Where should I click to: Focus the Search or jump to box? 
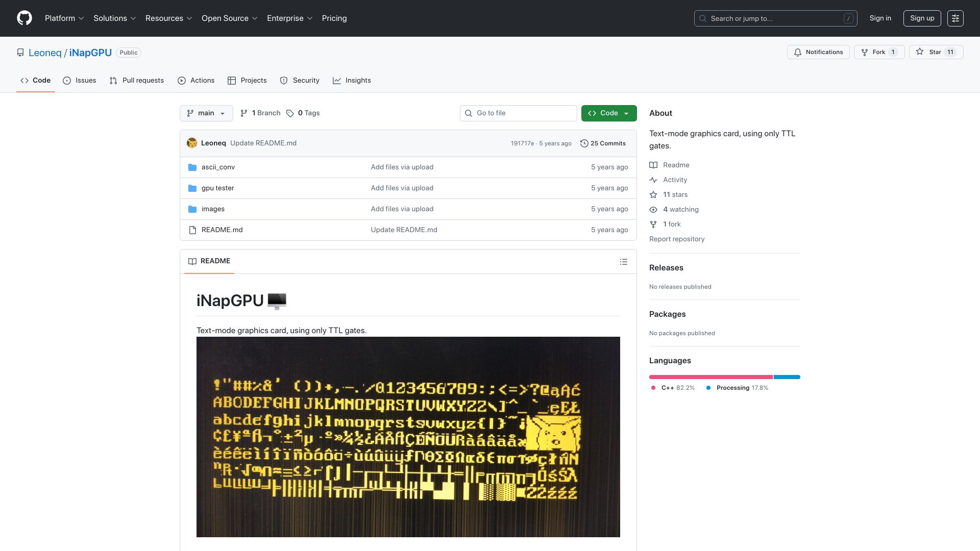coord(775,18)
